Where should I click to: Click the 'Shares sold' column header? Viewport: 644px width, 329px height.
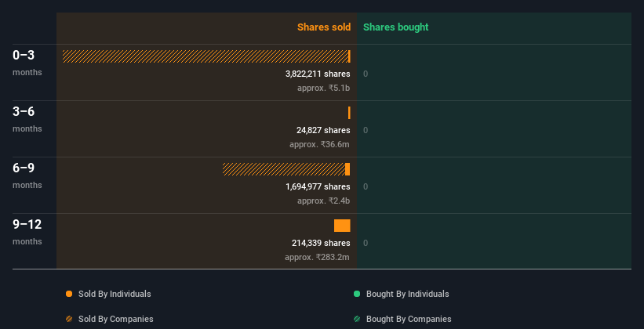click(x=324, y=27)
